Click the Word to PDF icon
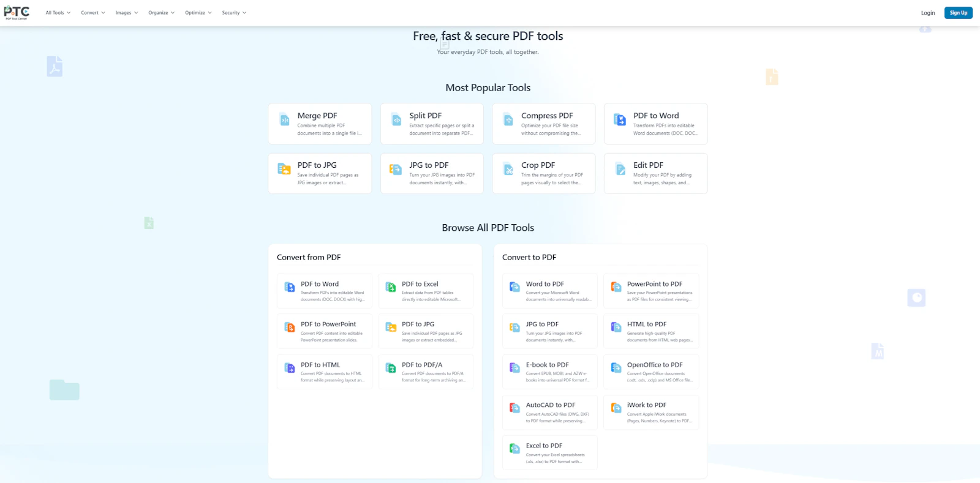Viewport: 980px width, 483px height. click(x=515, y=287)
